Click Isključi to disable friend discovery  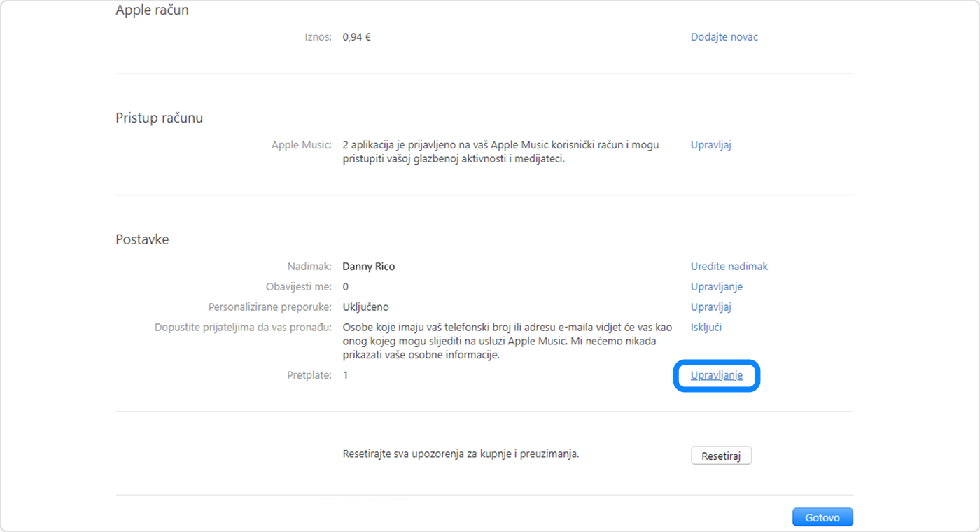pos(706,327)
